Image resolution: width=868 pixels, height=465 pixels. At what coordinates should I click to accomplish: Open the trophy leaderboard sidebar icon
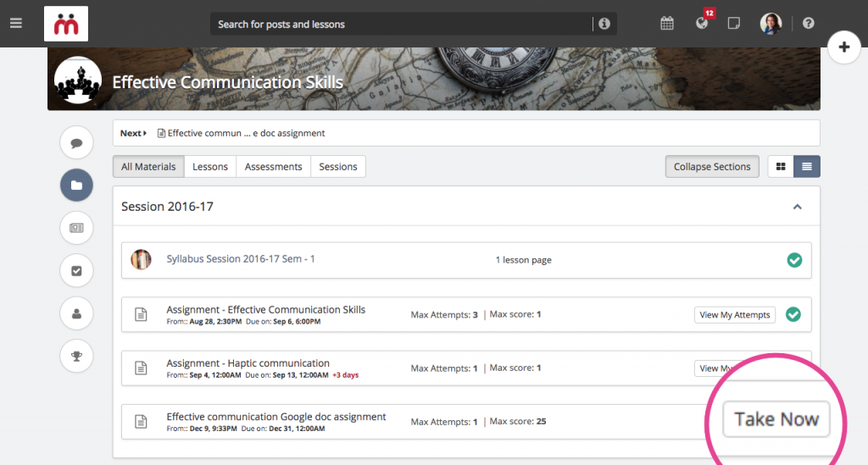[x=76, y=356]
